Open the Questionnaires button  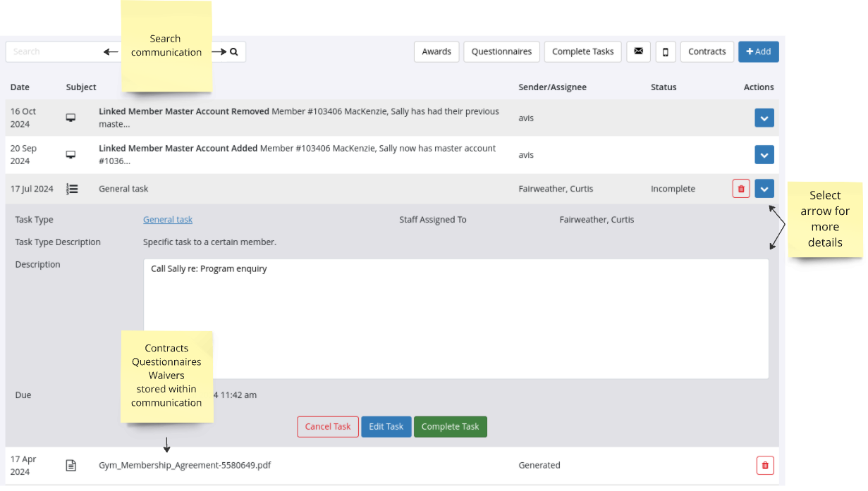click(501, 51)
